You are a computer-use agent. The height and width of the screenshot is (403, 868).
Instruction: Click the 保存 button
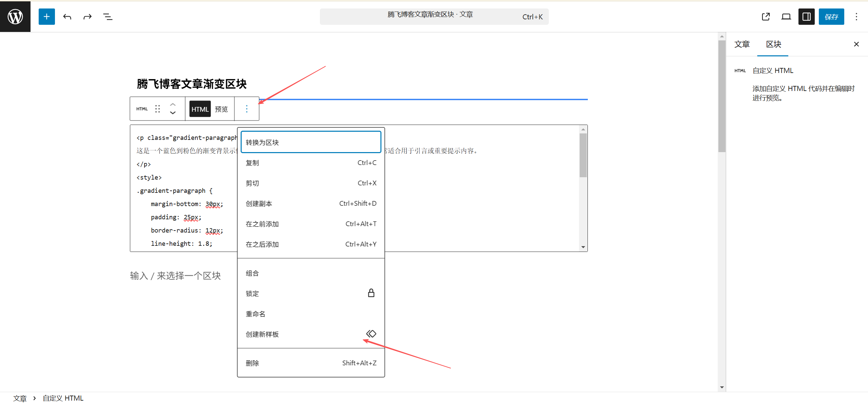point(831,16)
